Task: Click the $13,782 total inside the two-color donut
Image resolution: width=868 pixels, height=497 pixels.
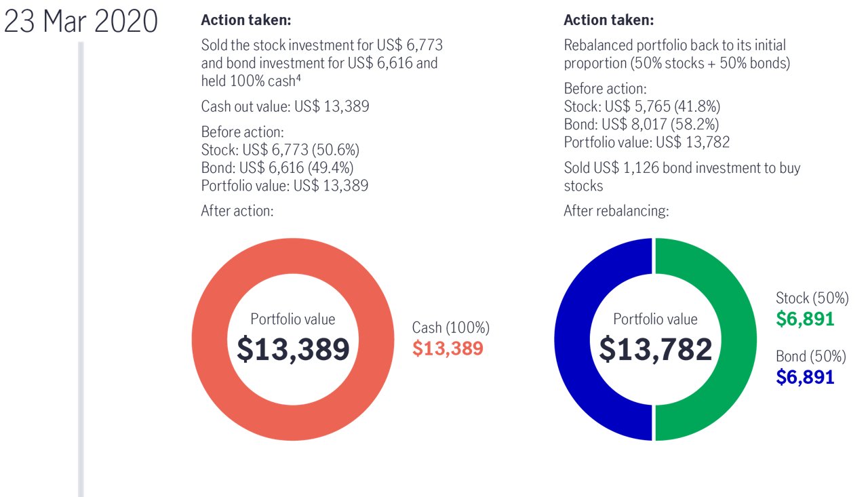Action: point(656,349)
